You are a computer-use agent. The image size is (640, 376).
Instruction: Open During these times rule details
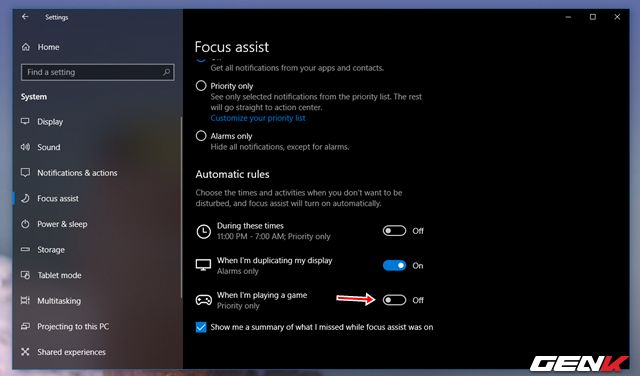tap(273, 231)
